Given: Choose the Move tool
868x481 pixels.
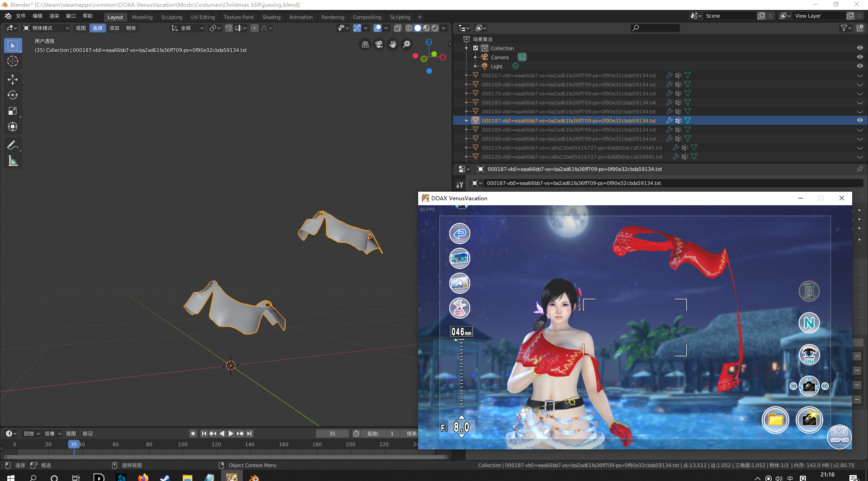Looking at the screenshot, I should pyautogui.click(x=13, y=80).
